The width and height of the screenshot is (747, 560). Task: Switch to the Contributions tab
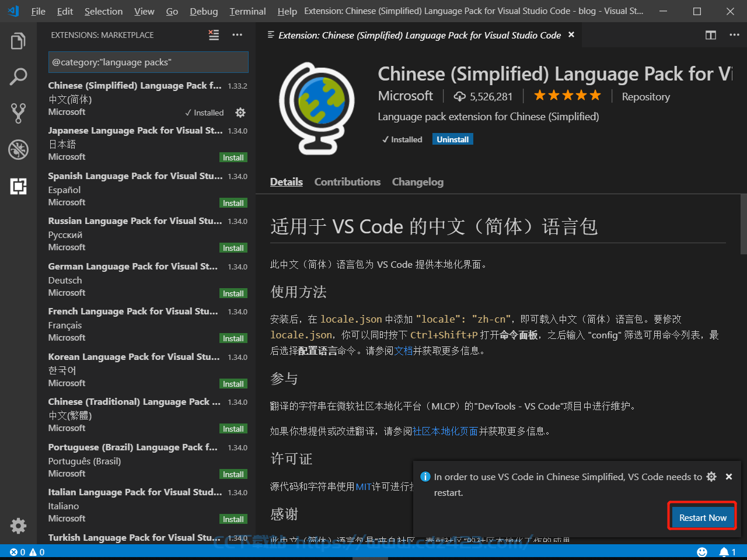[x=347, y=182]
